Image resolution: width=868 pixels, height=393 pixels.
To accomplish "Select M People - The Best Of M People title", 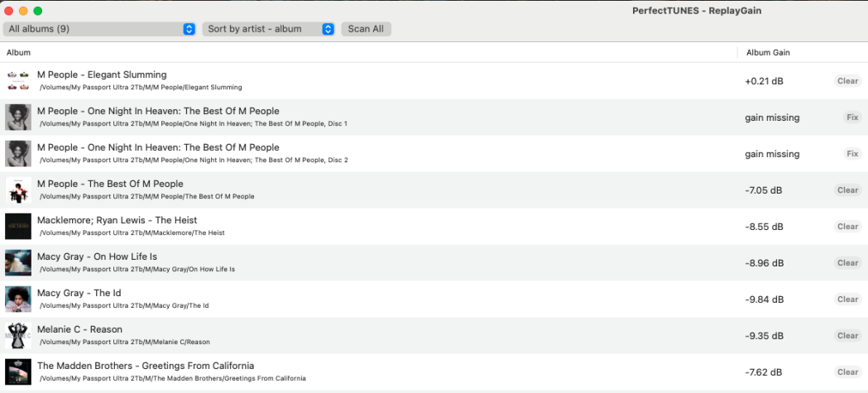I will coord(110,184).
